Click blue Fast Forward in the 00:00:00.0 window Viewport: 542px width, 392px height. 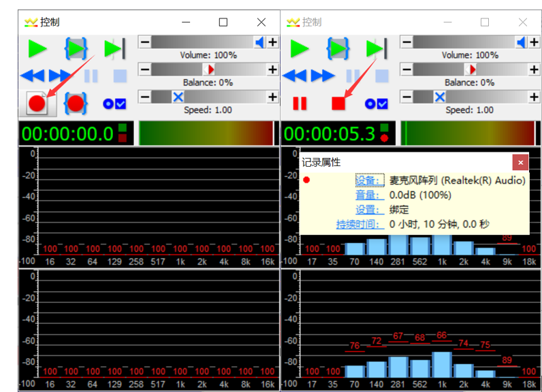click(60, 76)
